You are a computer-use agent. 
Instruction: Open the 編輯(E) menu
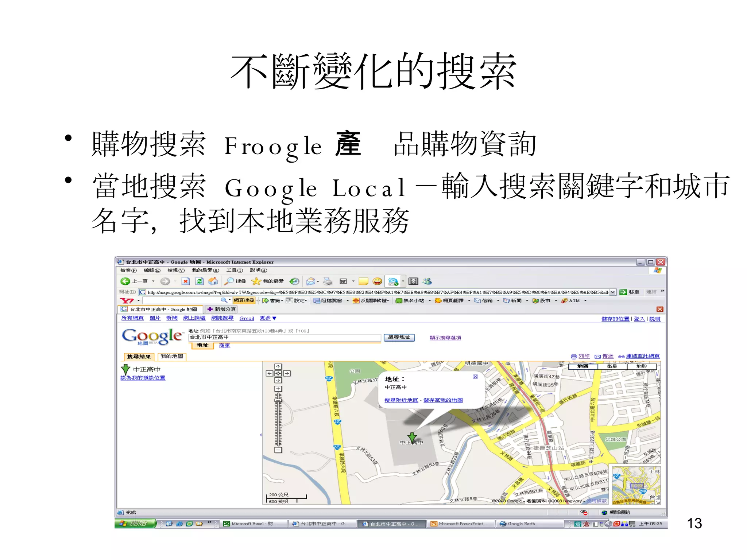click(152, 271)
